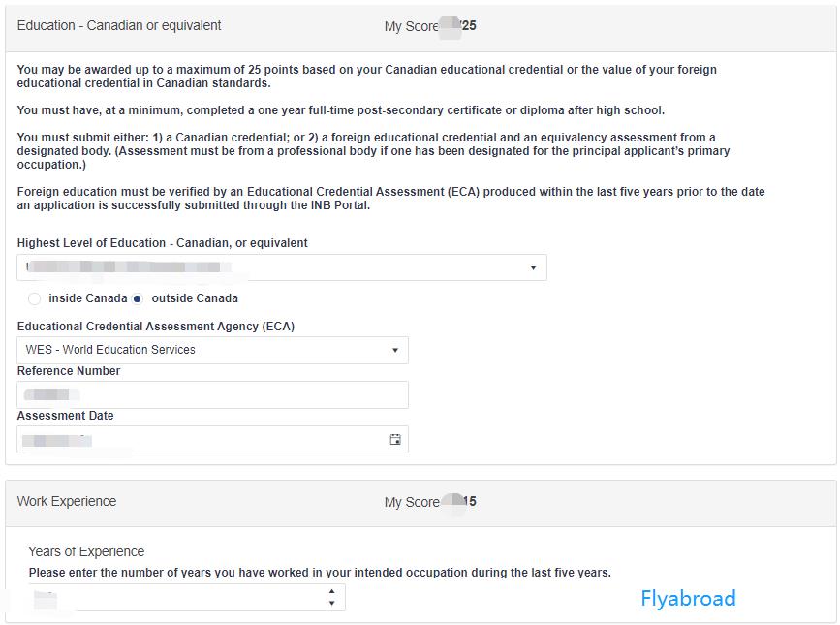840x625 pixels.
Task: Click the Assessment Date field label
Action: coord(65,416)
